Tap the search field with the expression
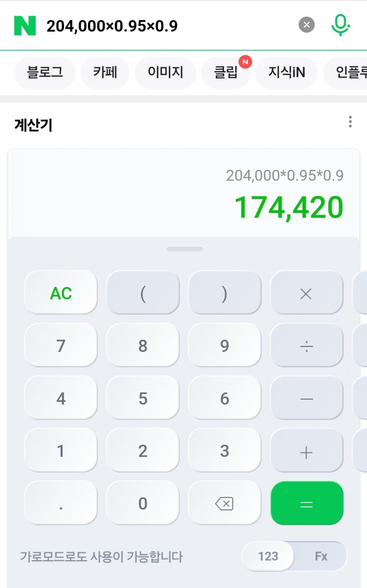Image resolution: width=367 pixels, height=588 pixels. point(161,26)
